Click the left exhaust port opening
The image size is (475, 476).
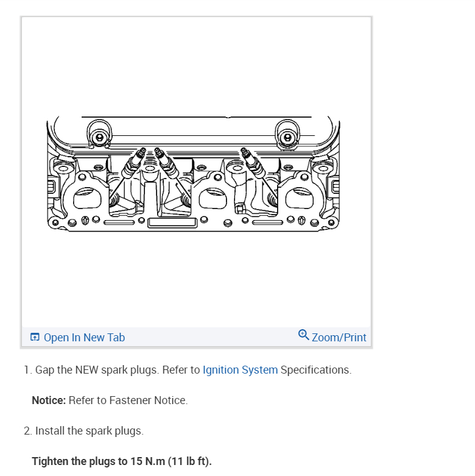(x=87, y=198)
